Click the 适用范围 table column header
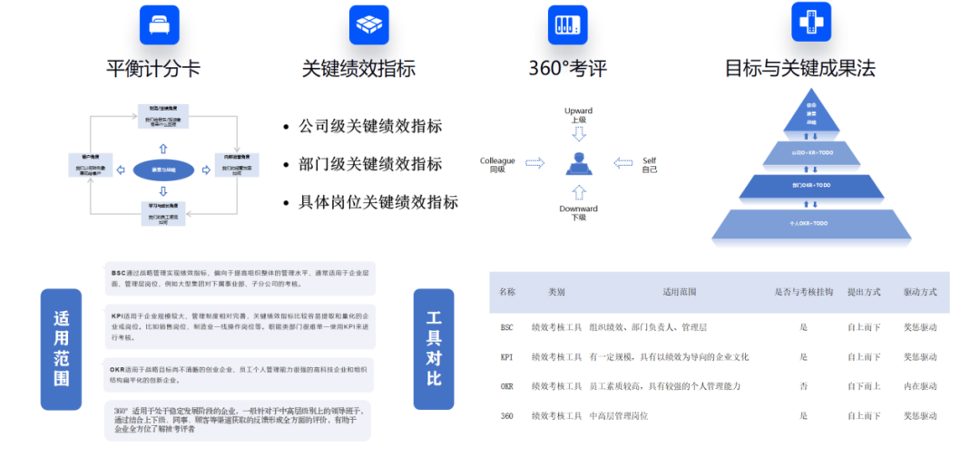Viewport: 980px width, 456px height. 680,292
